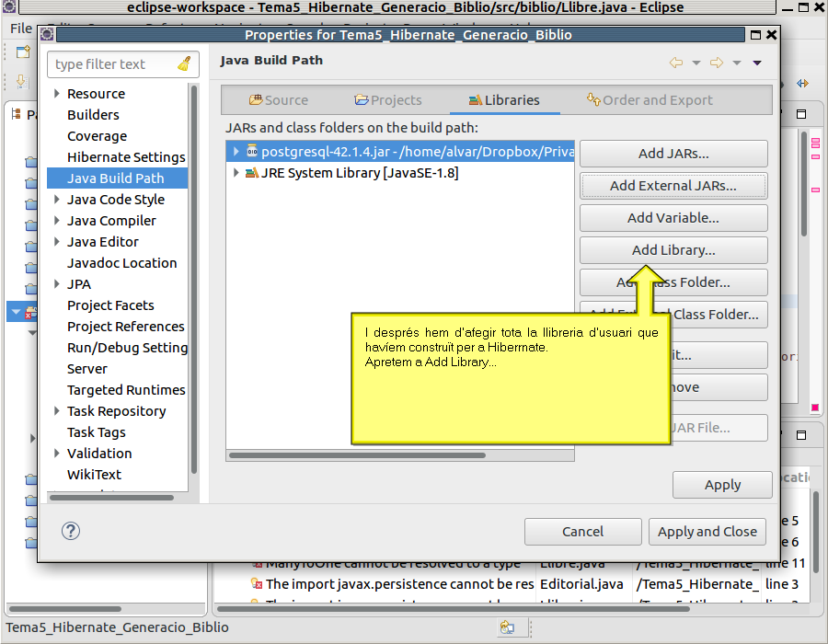Open the dialog view menu triangle
Viewport: 828px width, 644px height.
tap(757, 63)
